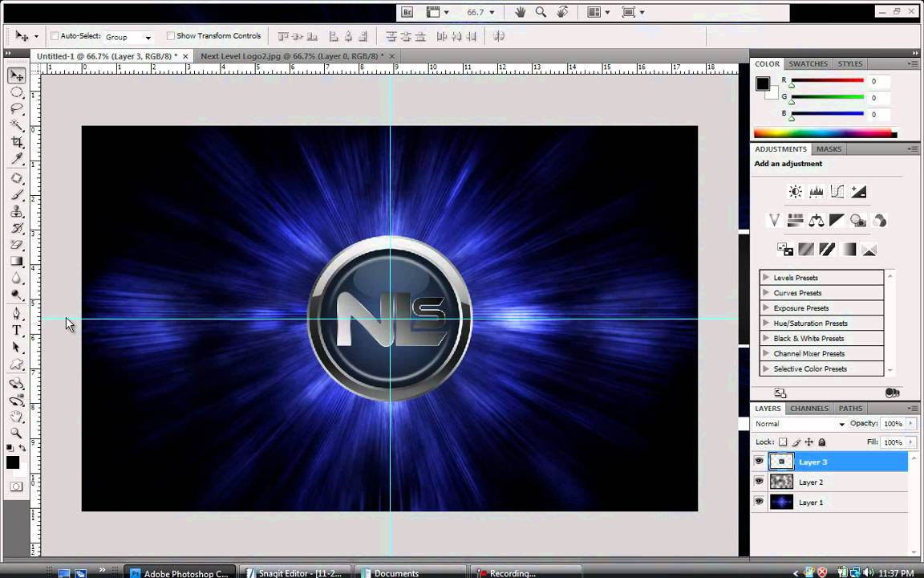Select the Lasso tool
Image resolution: width=924 pixels, height=578 pixels.
[x=17, y=108]
